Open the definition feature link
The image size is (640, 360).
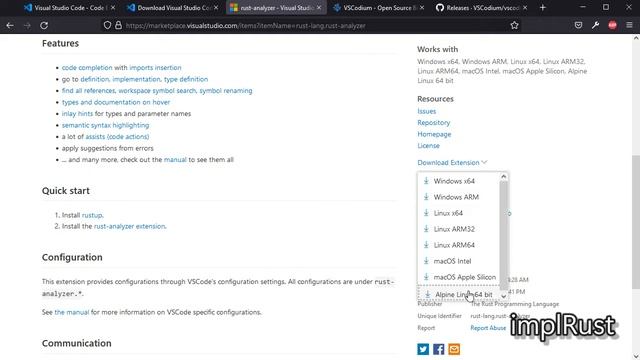(95, 79)
